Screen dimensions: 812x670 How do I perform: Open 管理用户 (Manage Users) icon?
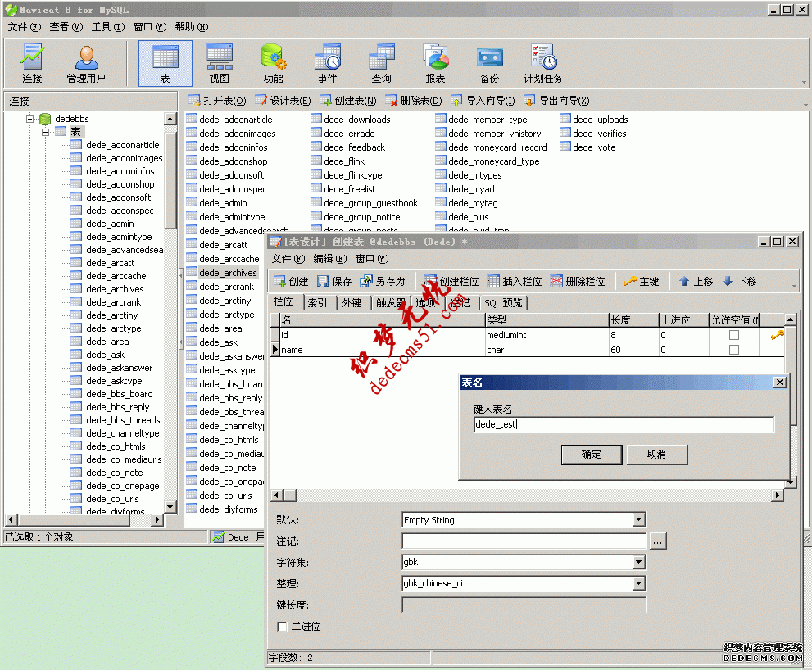[86, 64]
